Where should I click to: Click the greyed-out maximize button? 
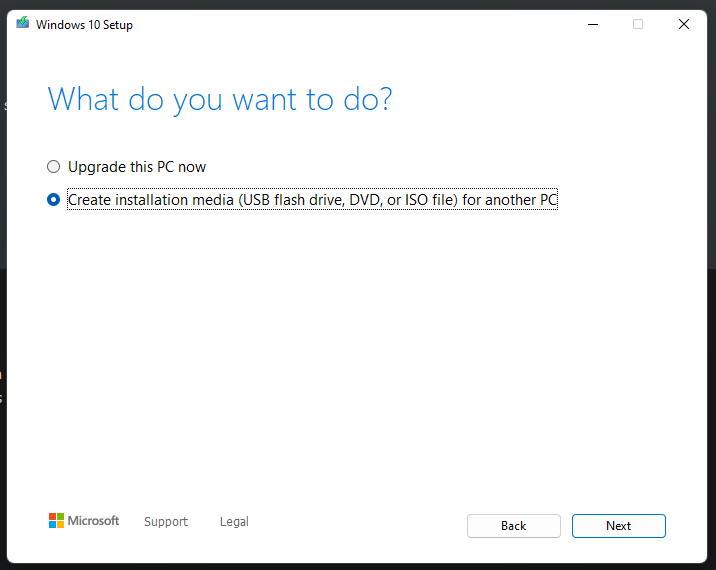(x=638, y=25)
